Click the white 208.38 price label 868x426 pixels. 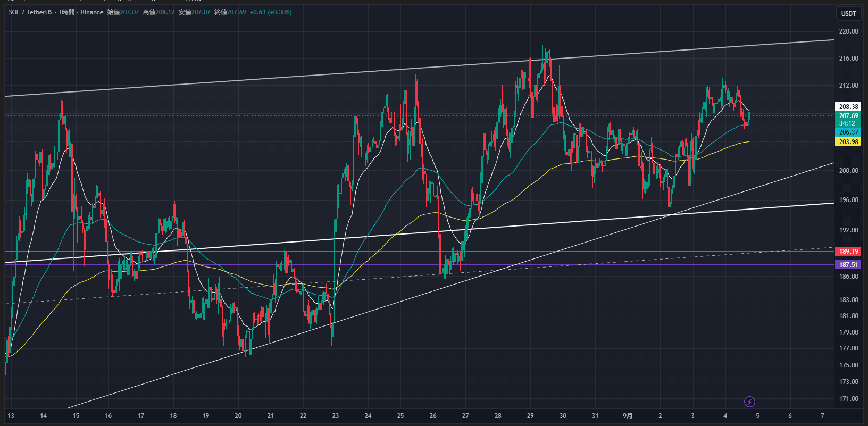point(848,107)
